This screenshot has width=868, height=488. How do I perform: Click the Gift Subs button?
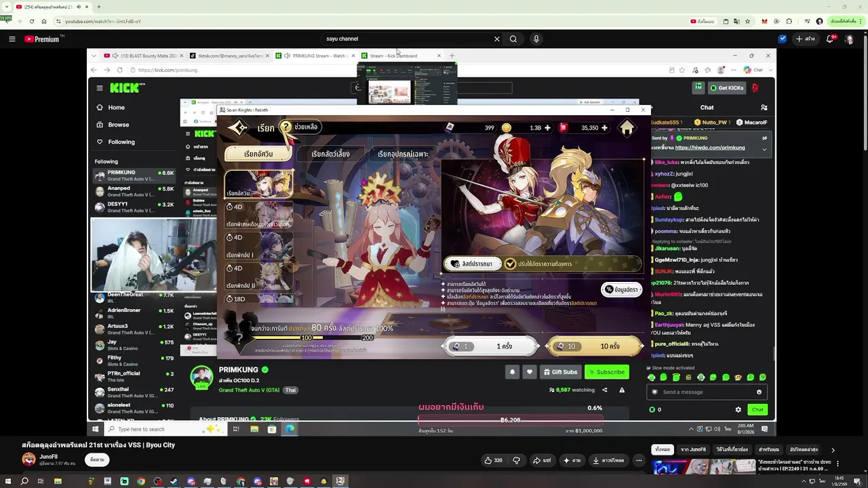tap(560, 371)
